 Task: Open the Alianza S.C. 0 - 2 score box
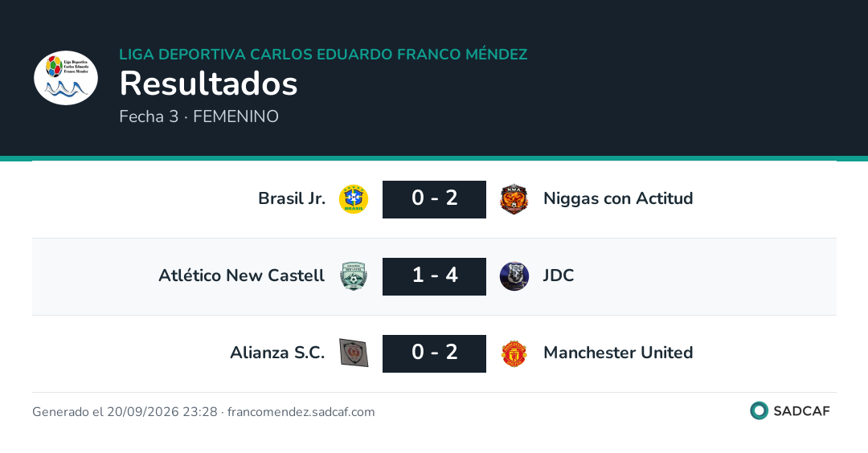(434, 353)
